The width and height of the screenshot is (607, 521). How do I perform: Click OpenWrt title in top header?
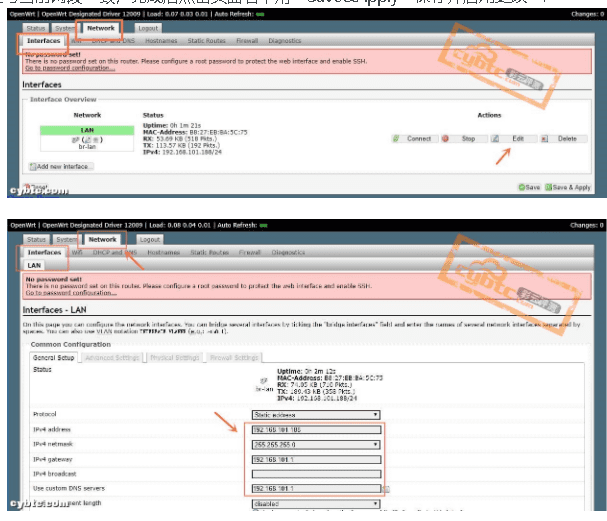tap(22, 14)
